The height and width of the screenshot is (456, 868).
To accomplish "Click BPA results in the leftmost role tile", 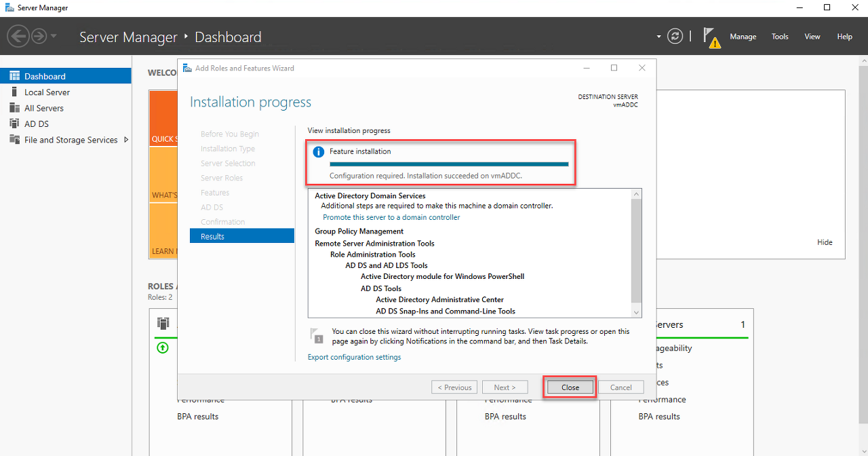I will (x=197, y=417).
